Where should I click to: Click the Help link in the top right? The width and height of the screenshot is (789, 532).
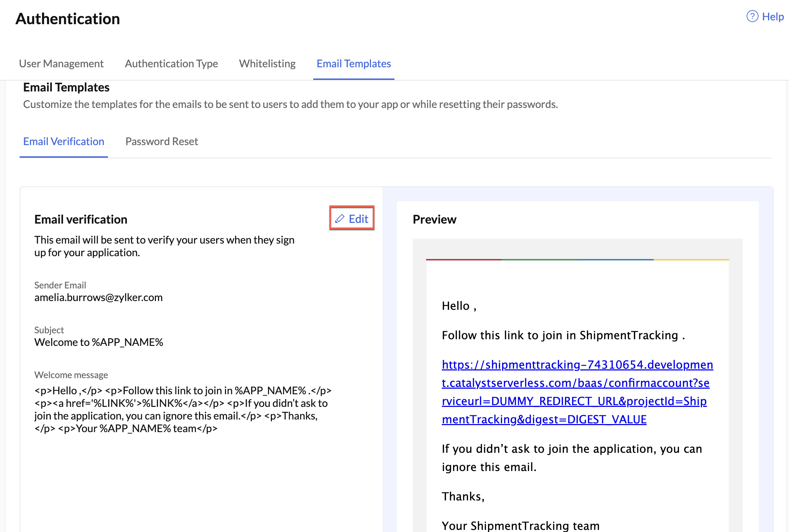pyautogui.click(x=773, y=16)
